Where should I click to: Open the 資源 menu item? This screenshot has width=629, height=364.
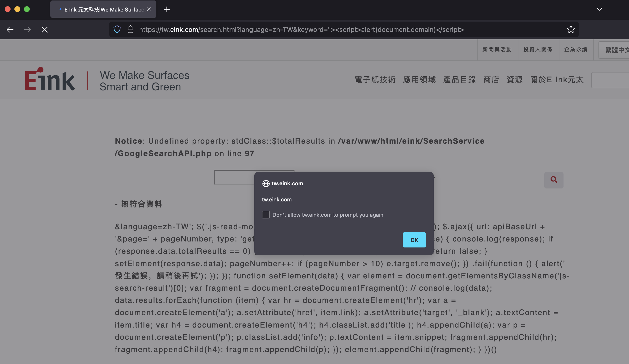click(x=514, y=80)
